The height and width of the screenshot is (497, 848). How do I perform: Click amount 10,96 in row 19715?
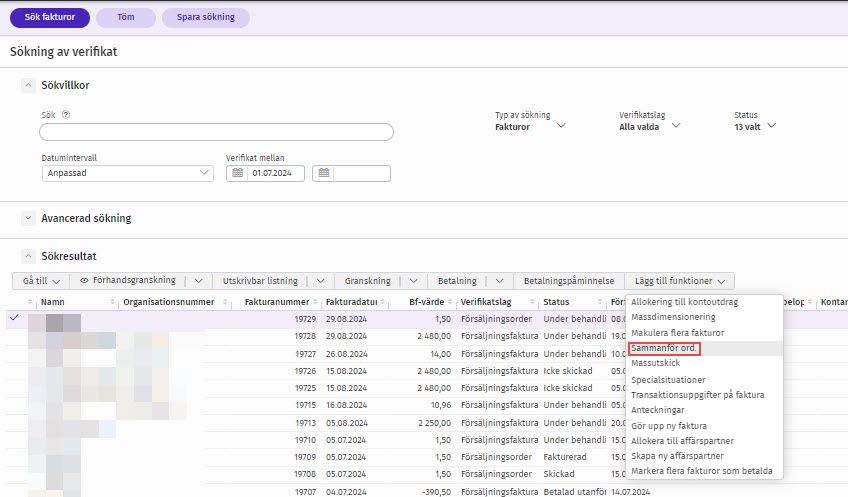pos(441,405)
